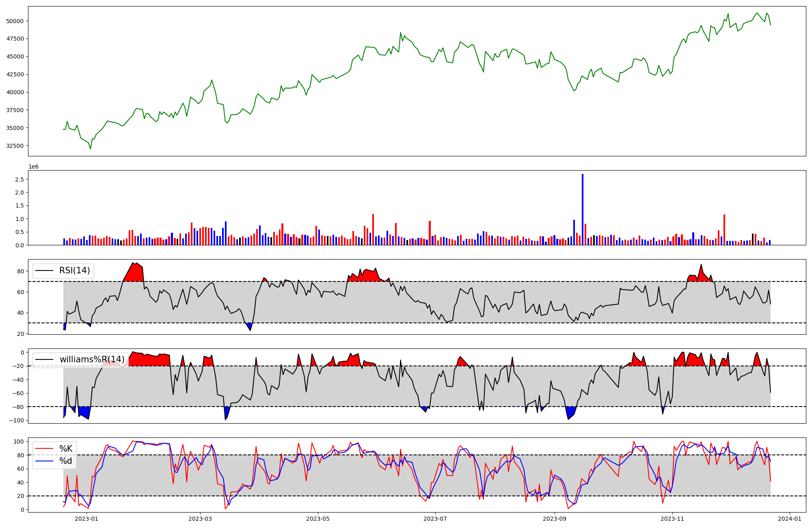Click the tallest blue volume bar
812x528 pixels.
(x=583, y=209)
